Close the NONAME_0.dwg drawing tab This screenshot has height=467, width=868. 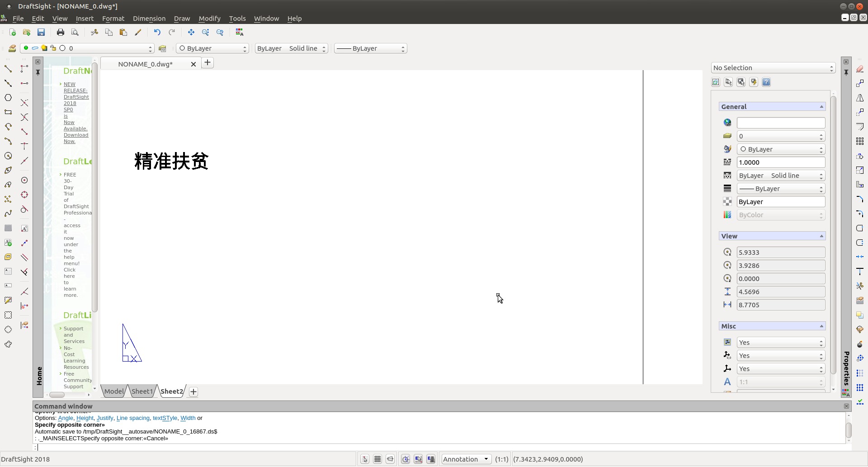193,64
